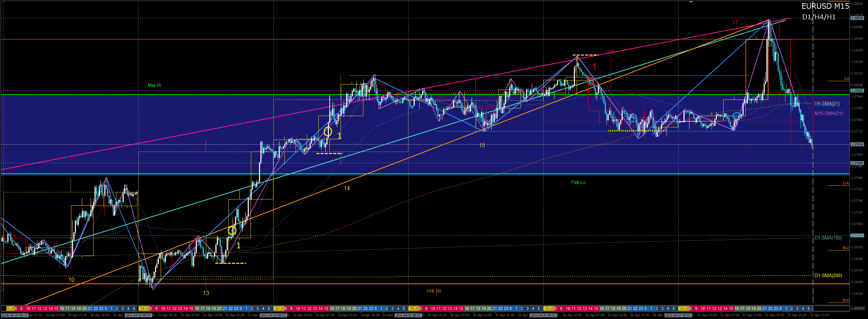868x319 pixels.
Task: Select the D1-SMA(100) indicator label
Action: click(828, 238)
